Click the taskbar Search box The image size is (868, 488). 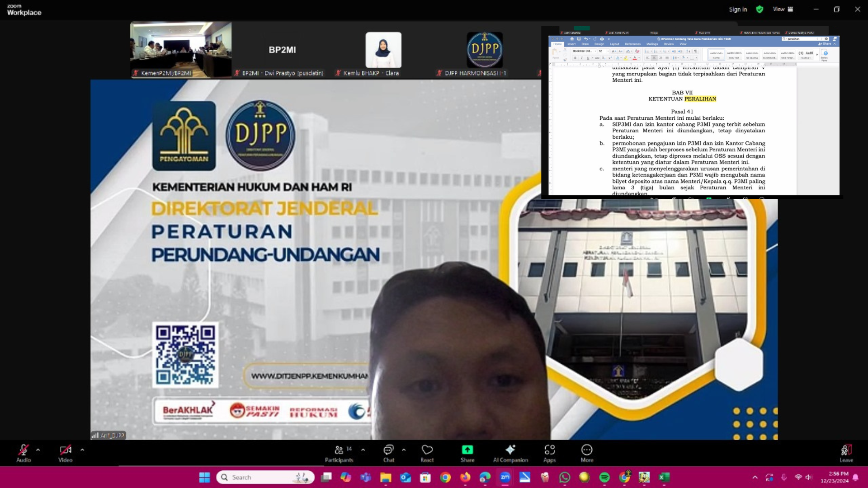(265, 477)
